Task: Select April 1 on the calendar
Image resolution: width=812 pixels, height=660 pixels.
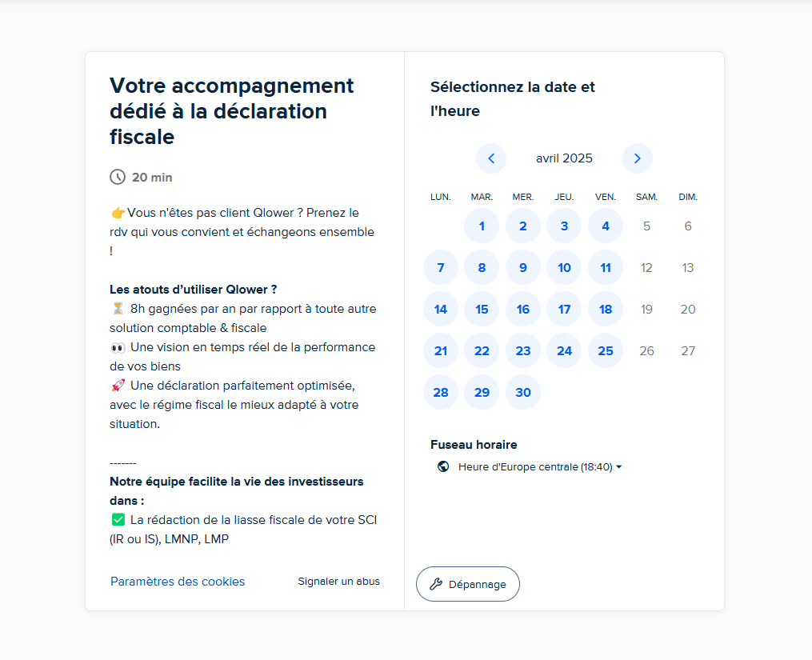Action: click(482, 226)
